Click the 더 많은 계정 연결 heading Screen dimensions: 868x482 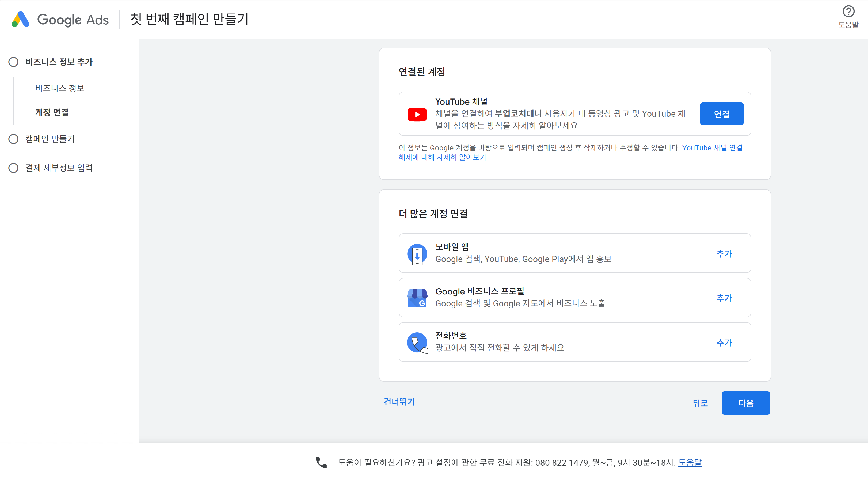tap(433, 214)
